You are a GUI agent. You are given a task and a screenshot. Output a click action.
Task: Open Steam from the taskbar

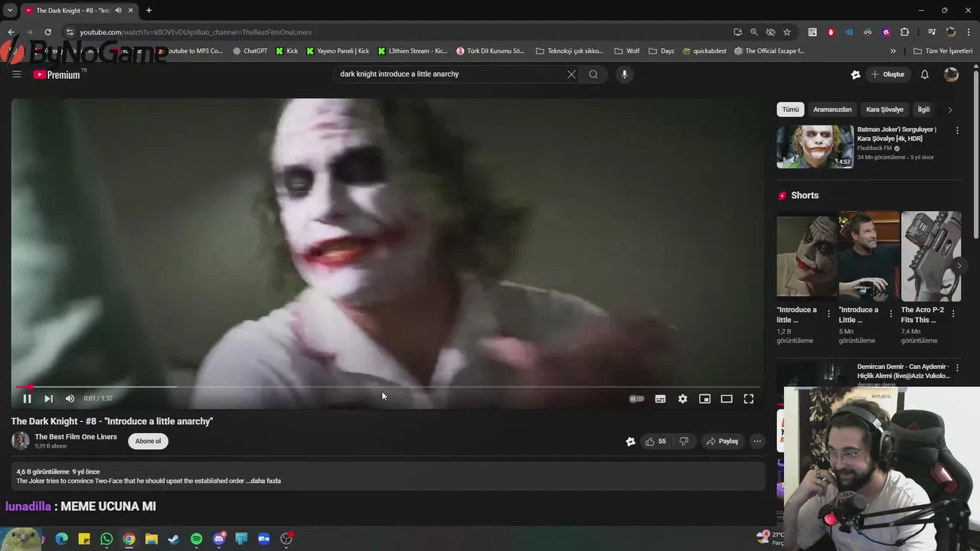pyautogui.click(x=174, y=539)
